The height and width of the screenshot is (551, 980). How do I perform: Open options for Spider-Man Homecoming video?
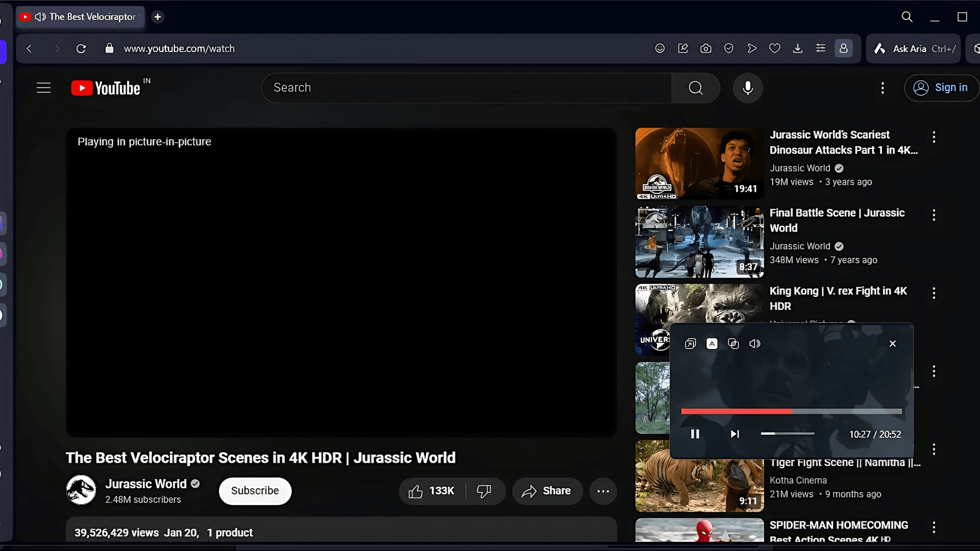pos(934,527)
